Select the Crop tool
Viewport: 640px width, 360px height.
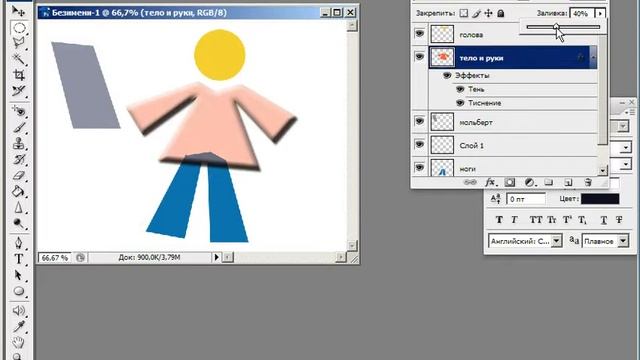click(19, 75)
